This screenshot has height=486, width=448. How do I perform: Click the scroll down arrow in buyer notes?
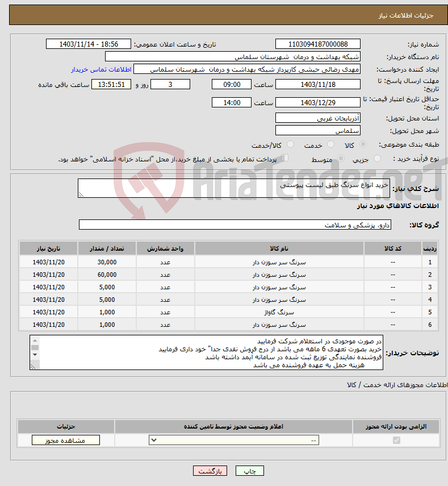click(x=35, y=355)
